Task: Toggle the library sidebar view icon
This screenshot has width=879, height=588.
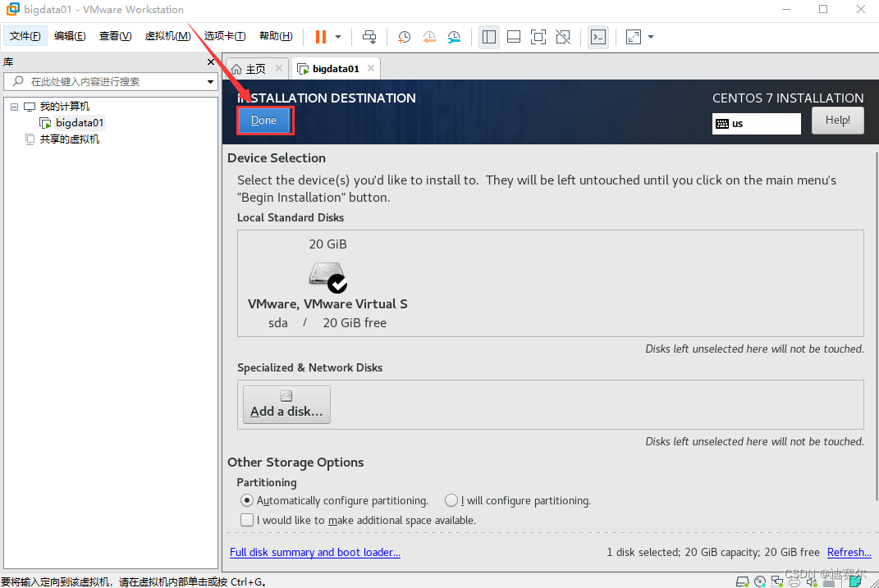Action: [x=489, y=37]
